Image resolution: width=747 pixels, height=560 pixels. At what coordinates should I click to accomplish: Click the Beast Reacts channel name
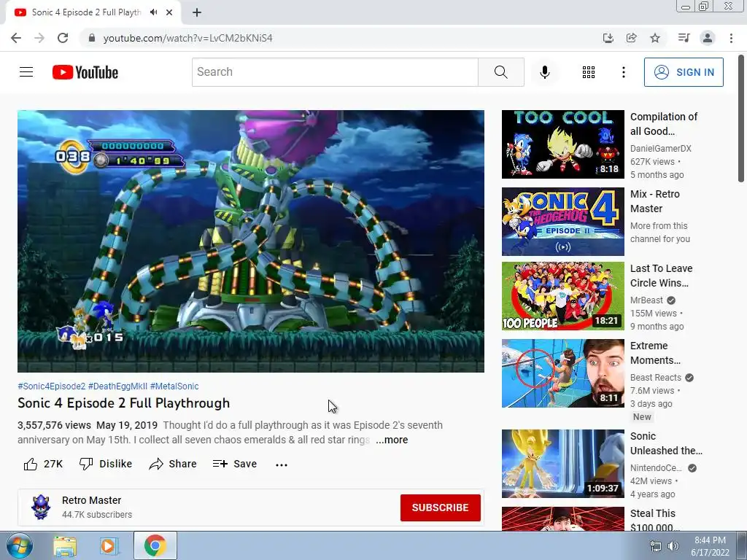point(656,377)
